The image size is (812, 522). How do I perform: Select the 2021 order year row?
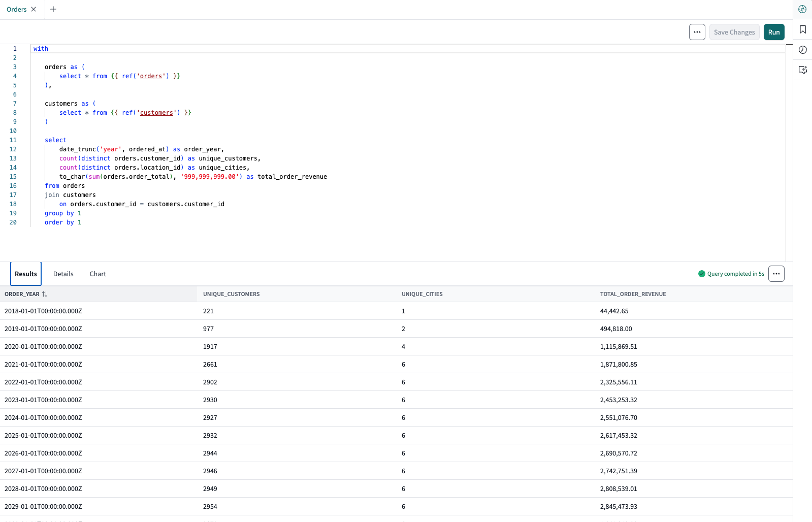43,364
